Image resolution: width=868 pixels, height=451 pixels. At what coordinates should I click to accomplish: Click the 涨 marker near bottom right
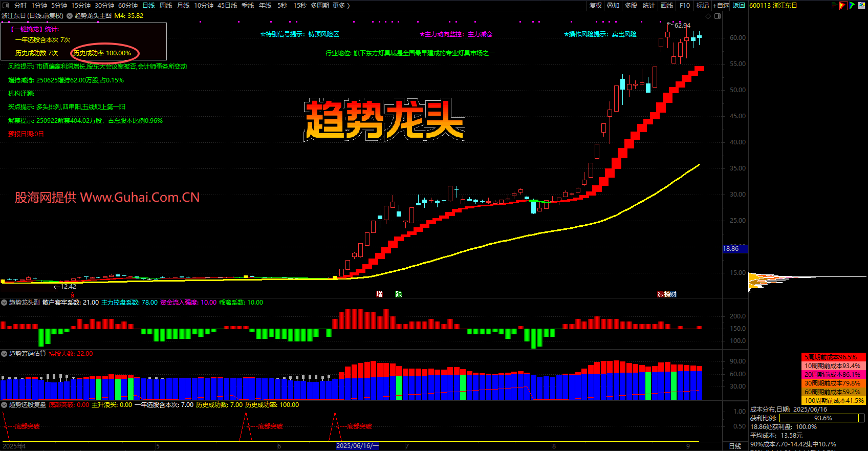coord(660,294)
